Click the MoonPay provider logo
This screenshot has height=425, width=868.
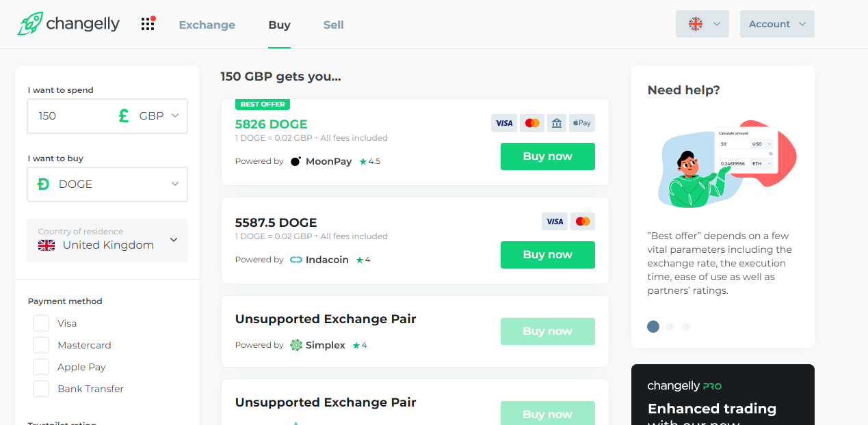point(321,161)
